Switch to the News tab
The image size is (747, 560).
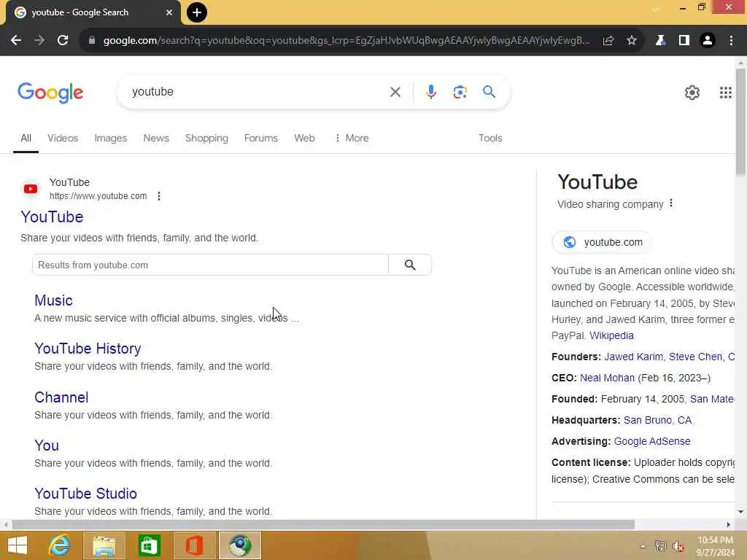coord(156,138)
